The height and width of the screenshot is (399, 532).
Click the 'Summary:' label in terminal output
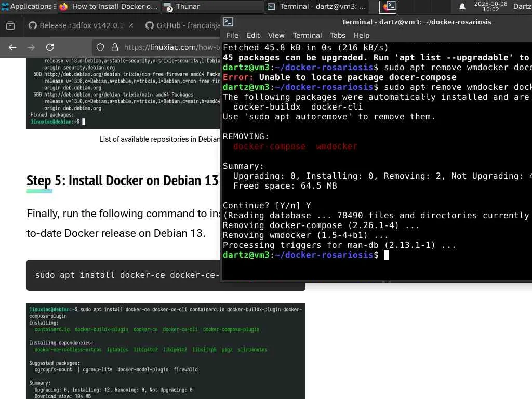(243, 166)
